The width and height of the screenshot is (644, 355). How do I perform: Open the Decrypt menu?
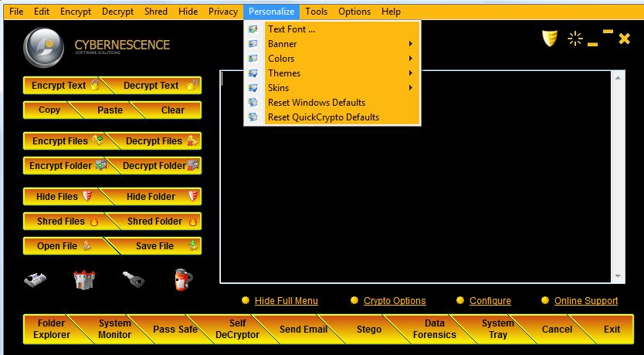(x=118, y=12)
